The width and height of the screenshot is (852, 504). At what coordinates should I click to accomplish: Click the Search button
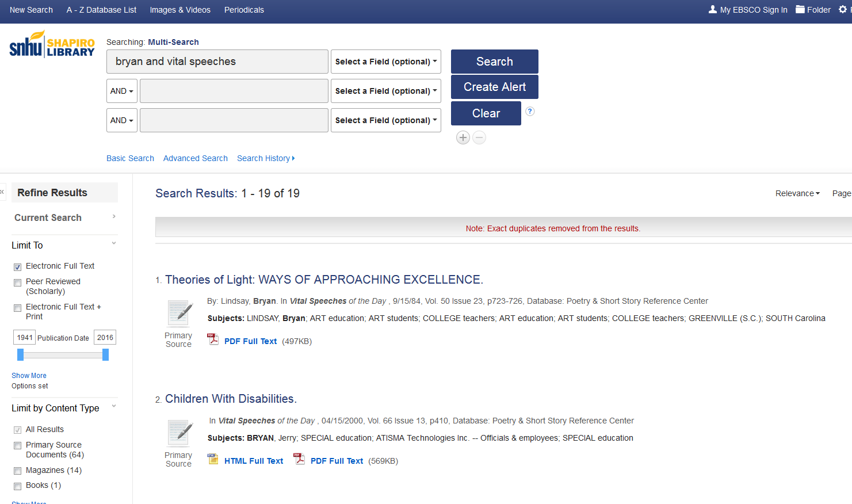pyautogui.click(x=495, y=62)
